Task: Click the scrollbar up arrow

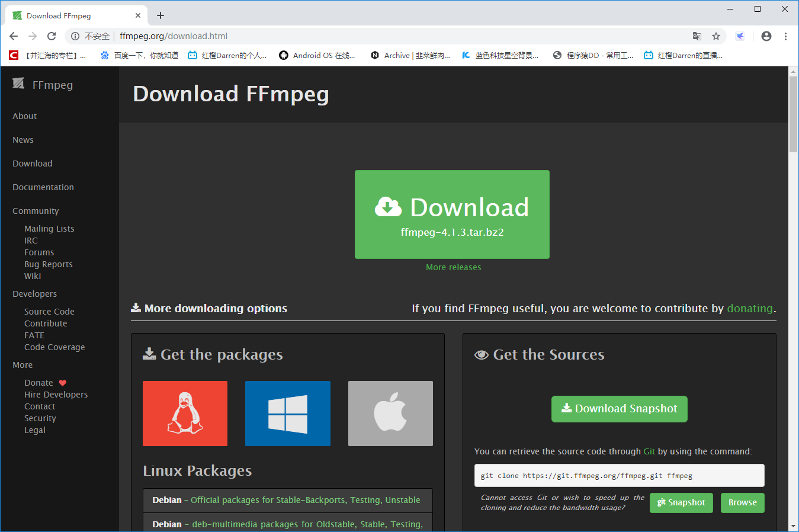Action: coord(794,71)
